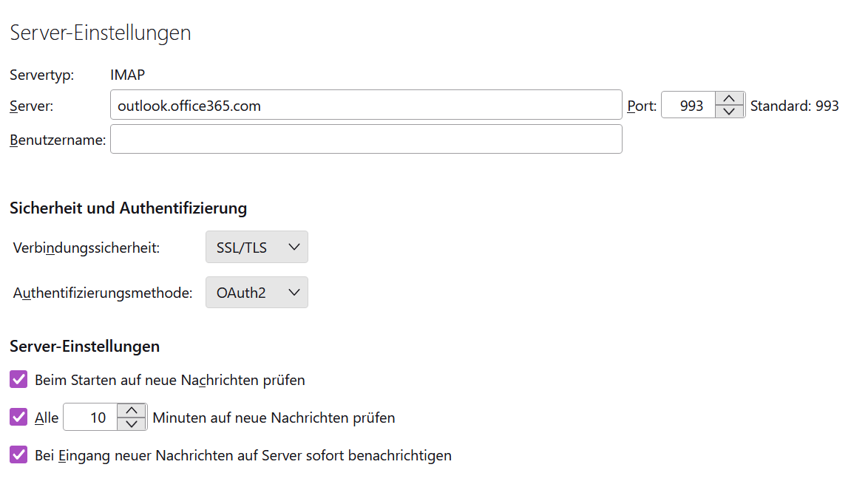Image resolution: width=868 pixels, height=487 pixels.
Task: Click the Port number field showing 993
Action: 689,106
